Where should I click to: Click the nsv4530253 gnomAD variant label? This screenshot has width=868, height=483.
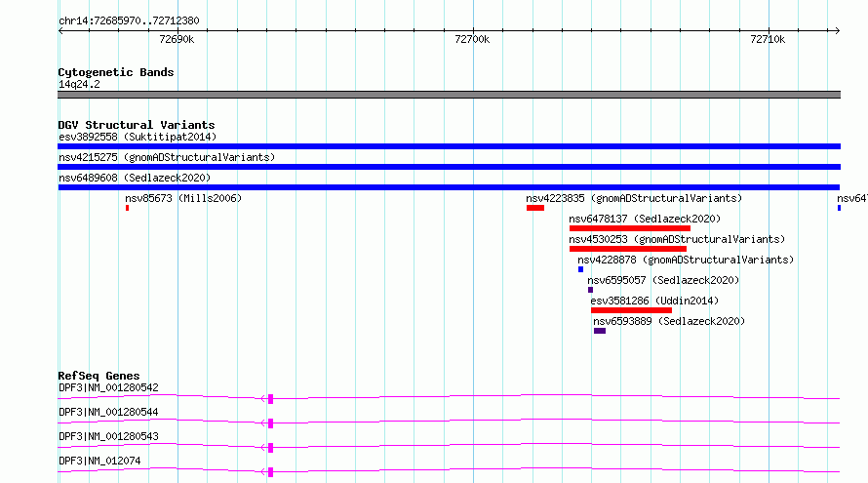[677, 239]
